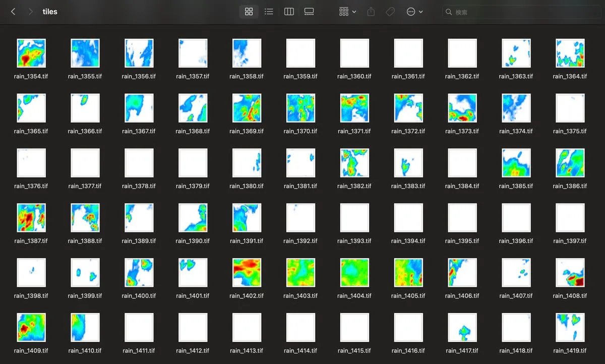Open the more actions ellipsis menu
Viewport: 605px width, 364px height.
point(414,12)
